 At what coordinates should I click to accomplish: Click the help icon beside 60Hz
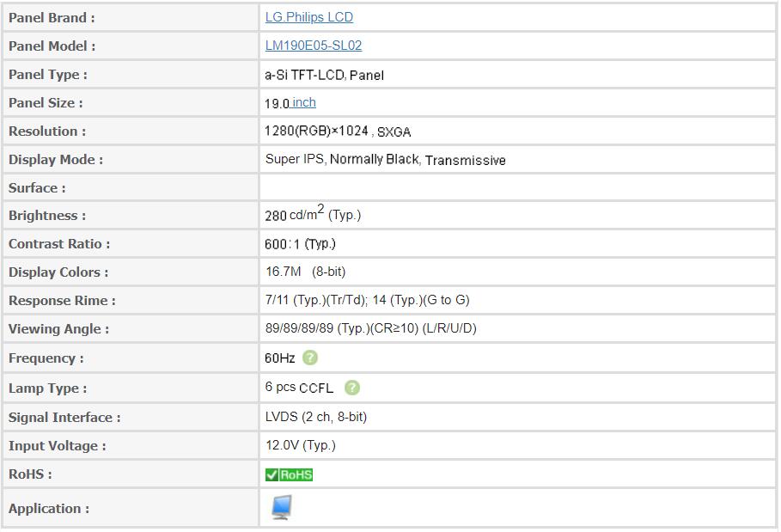click(x=310, y=358)
